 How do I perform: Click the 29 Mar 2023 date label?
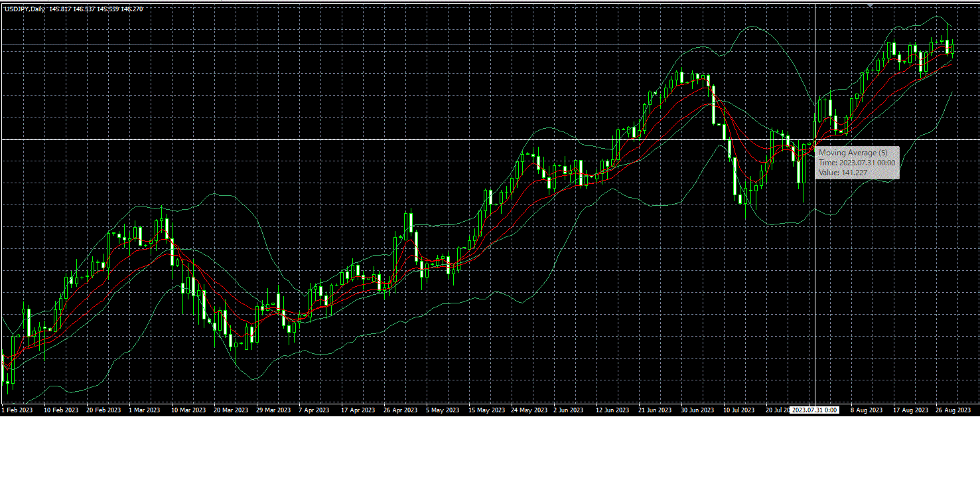click(273, 410)
